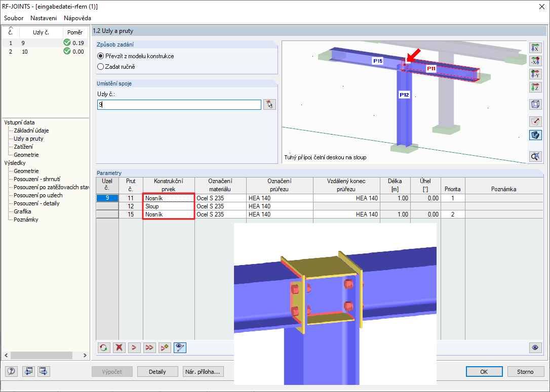Open the 'Nár. příloha...' dialog
The height and width of the screenshot is (392, 550).
pyautogui.click(x=203, y=372)
